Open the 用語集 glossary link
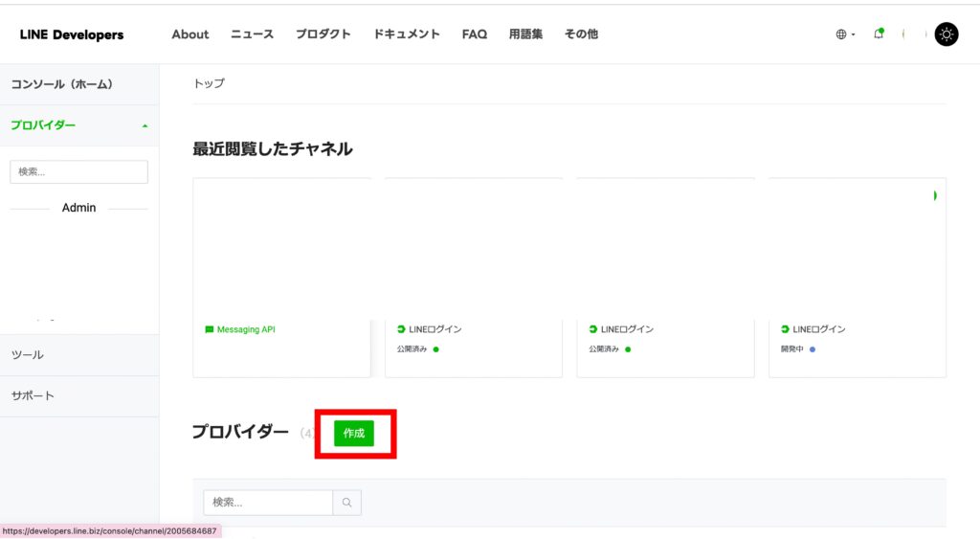980x539 pixels. 525,34
